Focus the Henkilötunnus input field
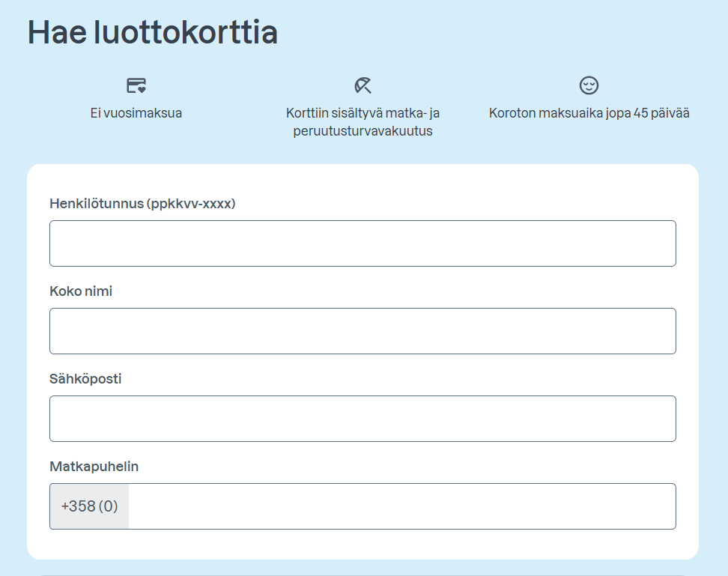The height and width of the screenshot is (576, 728). point(363,243)
